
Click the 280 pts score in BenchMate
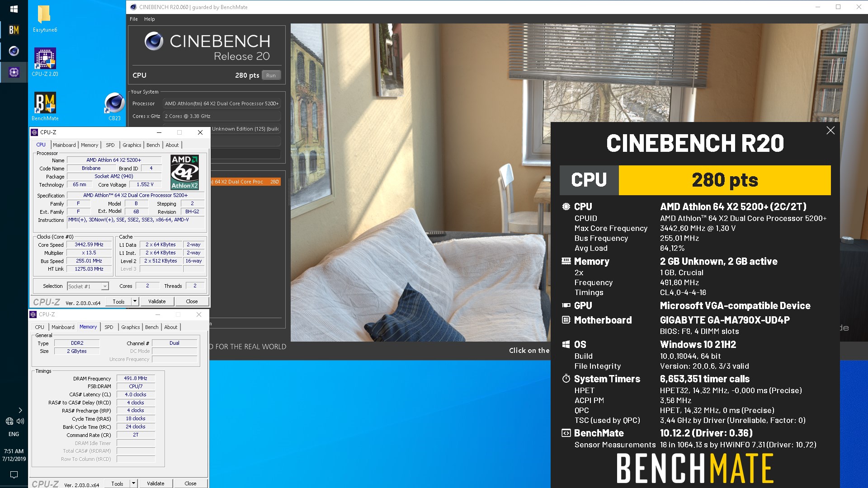coord(725,180)
